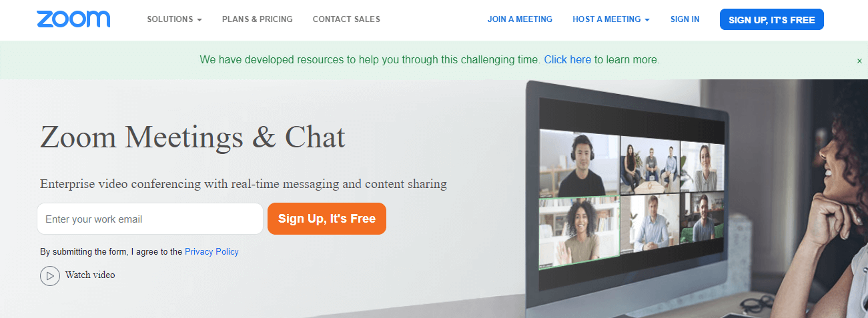
Task: Click the Zoom logo
Action: (x=73, y=19)
